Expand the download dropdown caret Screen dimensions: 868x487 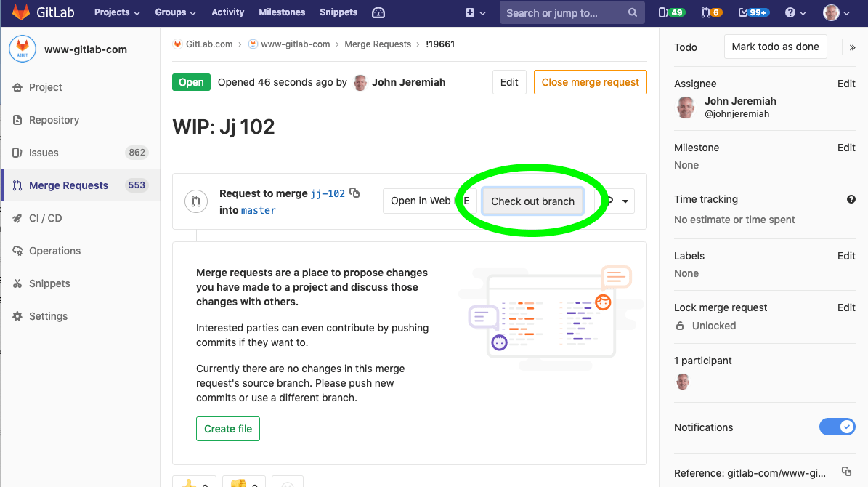[625, 201]
